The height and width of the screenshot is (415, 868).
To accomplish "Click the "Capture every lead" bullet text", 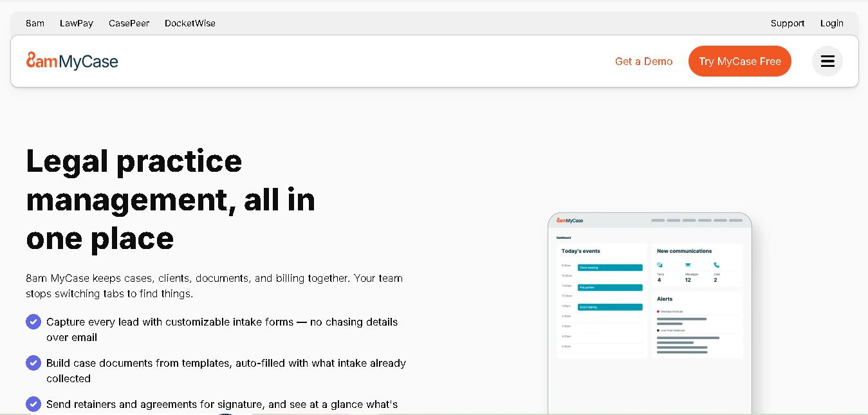I will tap(222, 329).
